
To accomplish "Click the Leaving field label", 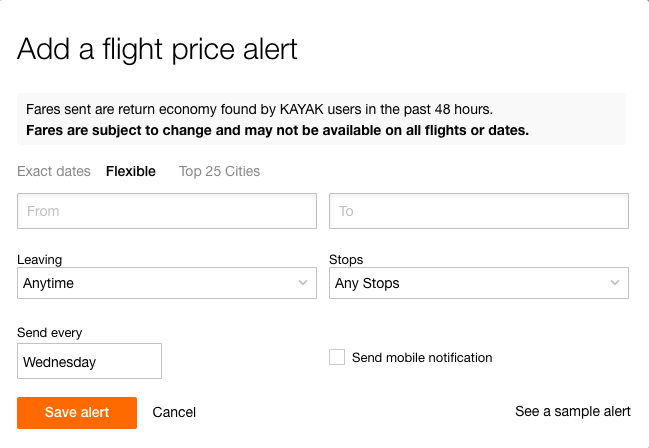I will (x=40, y=260).
